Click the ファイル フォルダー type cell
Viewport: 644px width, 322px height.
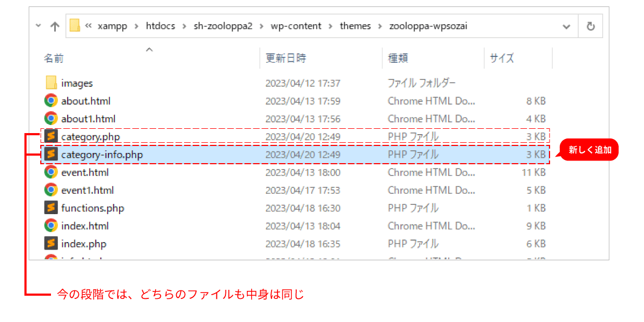point(422,83)
